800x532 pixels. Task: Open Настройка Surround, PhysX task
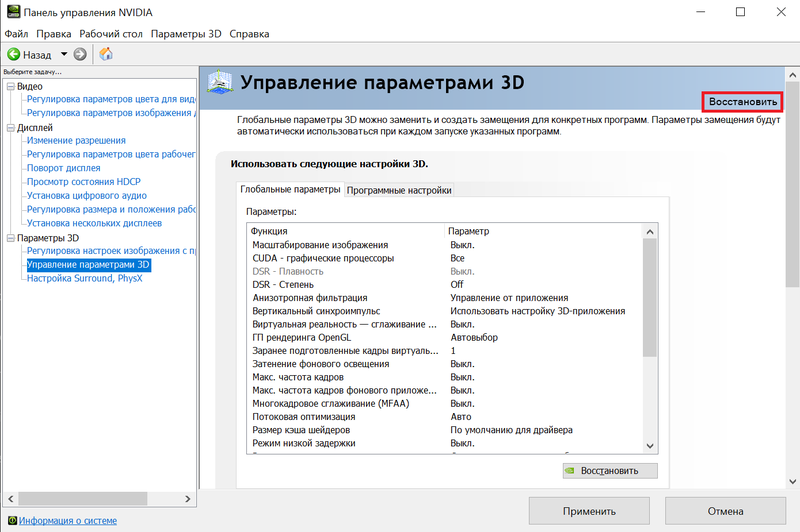click(x=85, y=278)
